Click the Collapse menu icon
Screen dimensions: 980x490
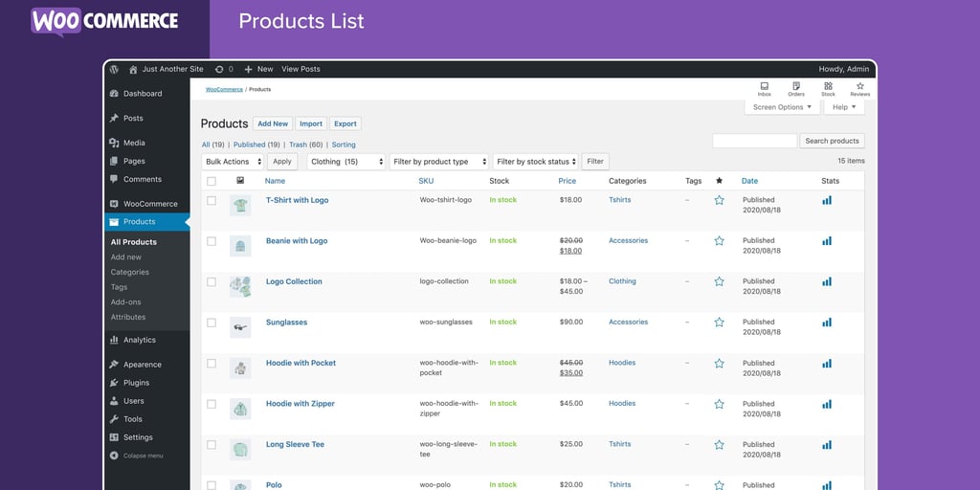coord(115,456)
